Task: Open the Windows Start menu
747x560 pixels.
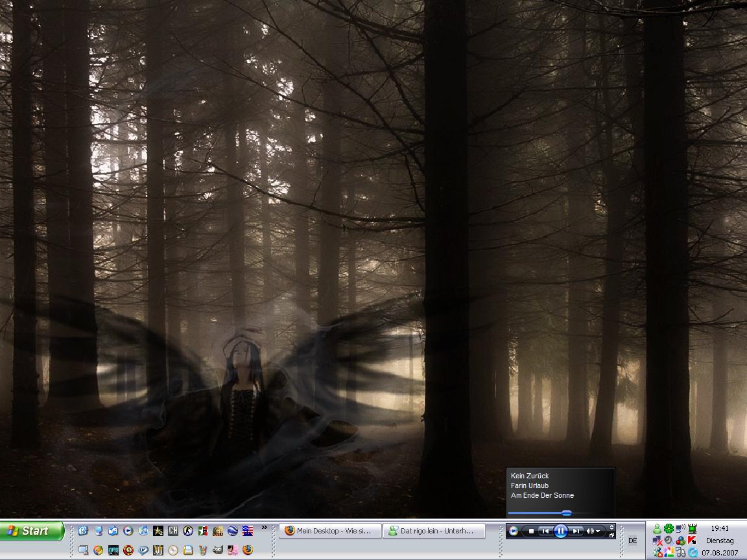Action: [x=32, y=531]
